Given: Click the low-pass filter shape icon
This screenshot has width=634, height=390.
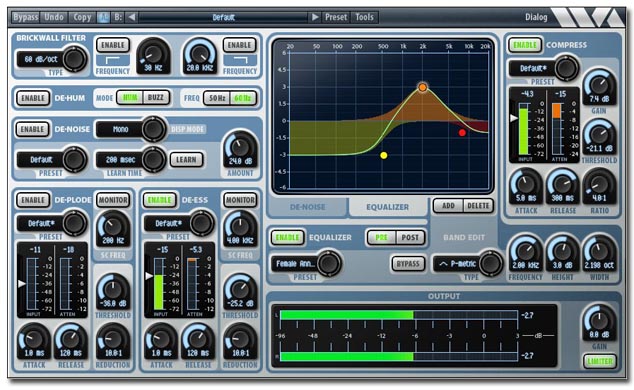Looking at the screenshot, I should (x=240, y=61).
